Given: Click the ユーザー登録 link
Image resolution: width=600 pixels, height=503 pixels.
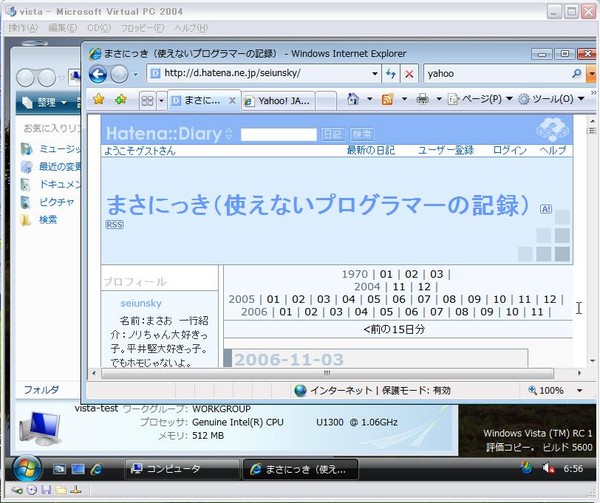Looking at the screenshot, I should point(446,150).
